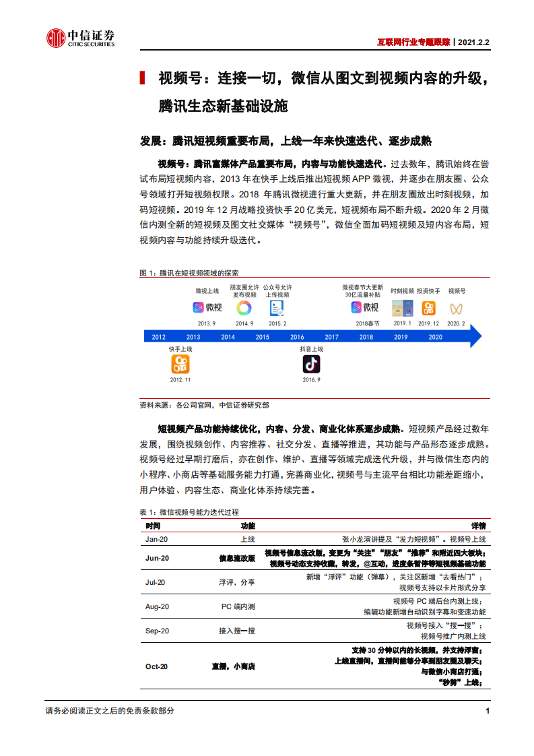Click the Sep-20 table cell
This screenshot has width=534, height=756.
click(157, 630)
